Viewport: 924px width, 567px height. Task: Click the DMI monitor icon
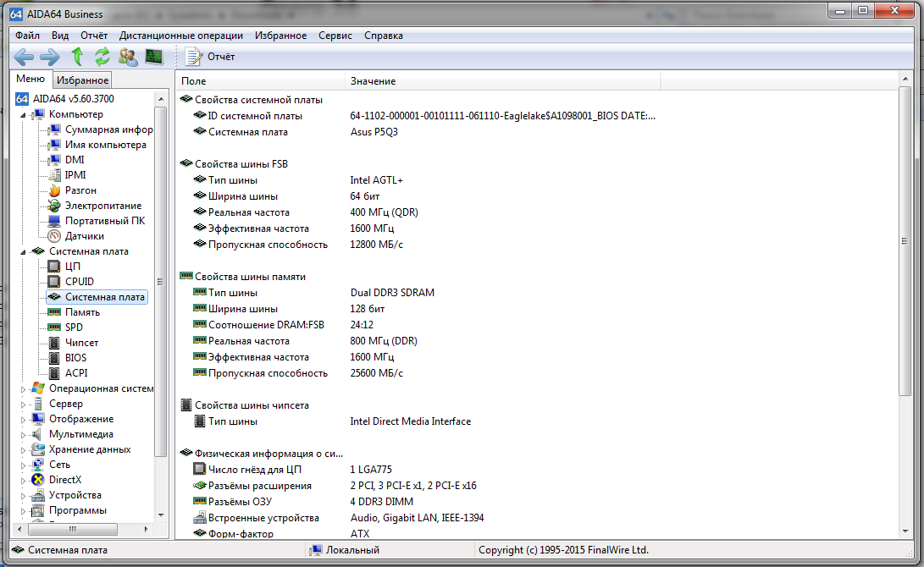pyautogui.click(x=54, y=160)
